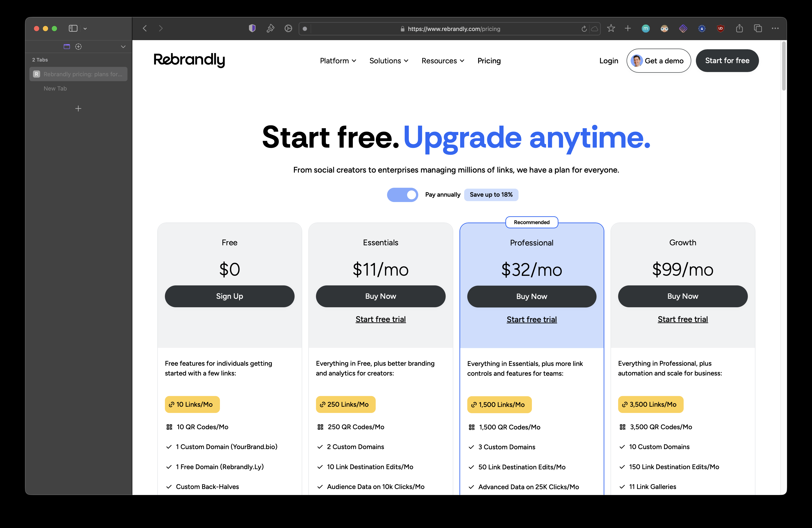Open the Pricing nav item

coord(489,61)
